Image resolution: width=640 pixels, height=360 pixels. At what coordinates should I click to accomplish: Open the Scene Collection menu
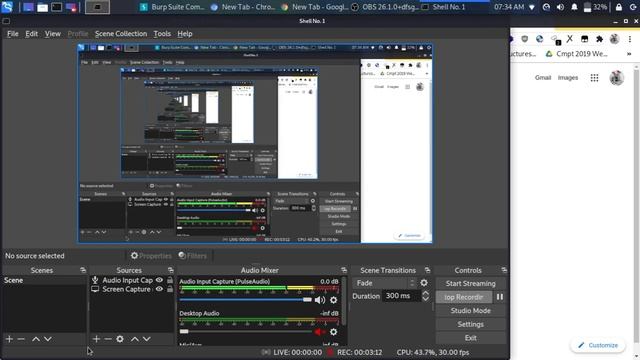point(121,34)
